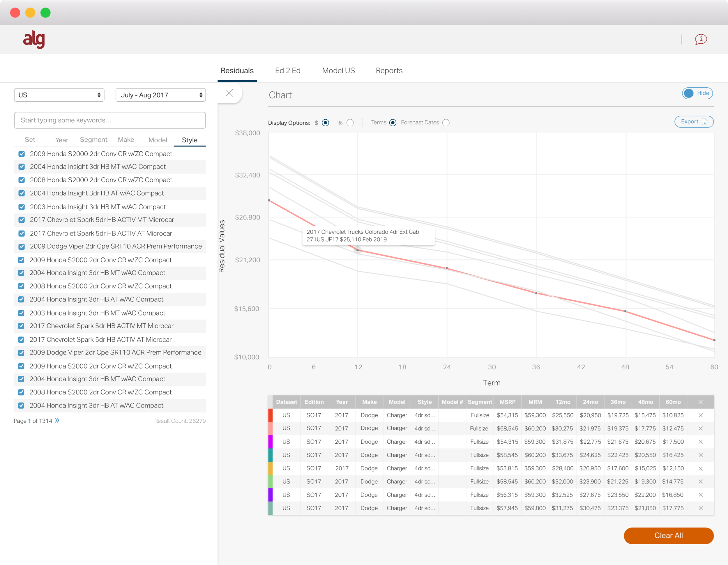728x565 pixels.
Task: Remove the first Dodge Charger table row
Action: (x=700, y=415)
